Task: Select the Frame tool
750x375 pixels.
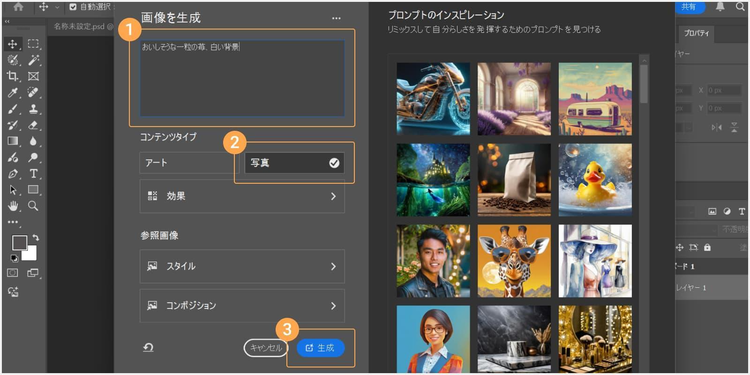Action: [33, 76]
